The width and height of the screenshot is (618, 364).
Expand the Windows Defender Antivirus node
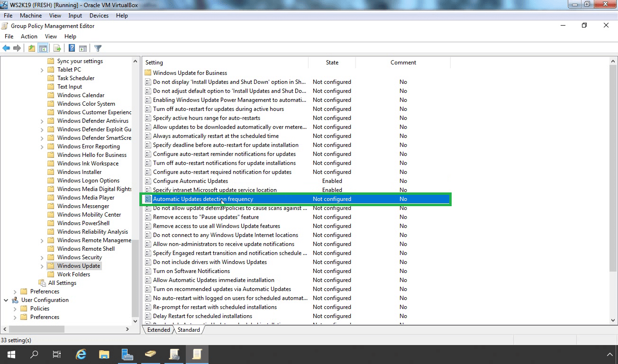(42, 121)
